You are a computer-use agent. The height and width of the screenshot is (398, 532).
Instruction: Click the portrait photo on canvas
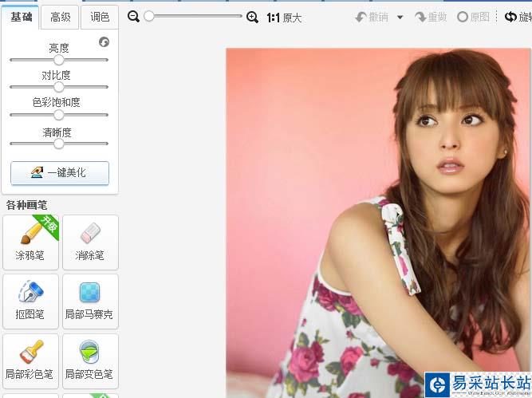click(x=378, y=223)
